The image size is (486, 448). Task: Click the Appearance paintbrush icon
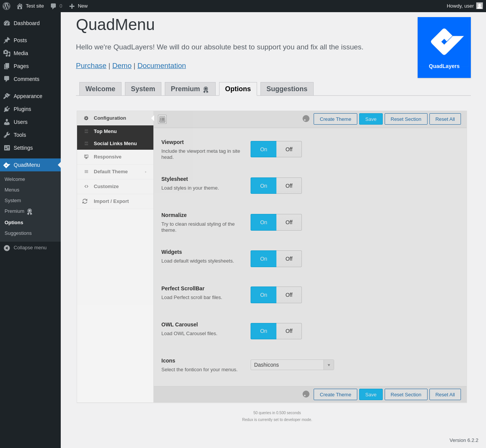click(7, 96)
